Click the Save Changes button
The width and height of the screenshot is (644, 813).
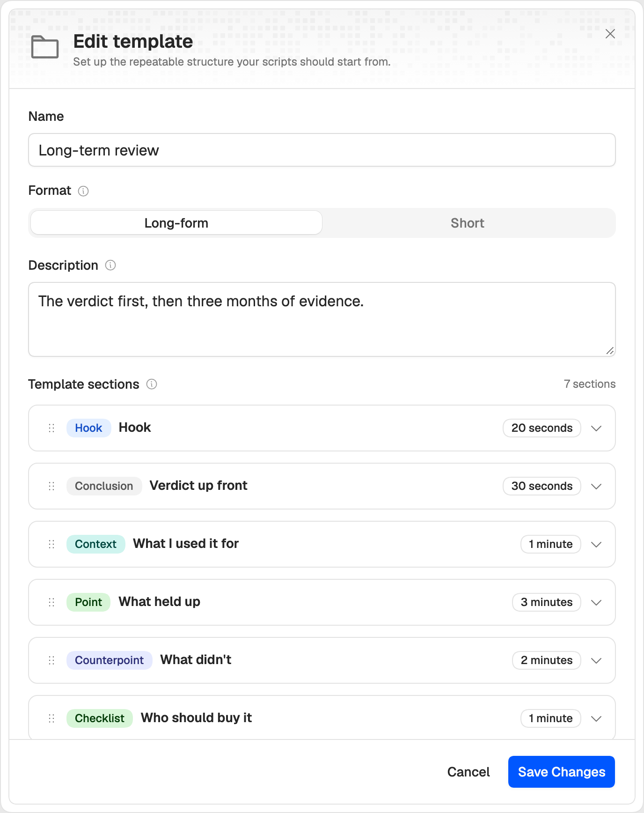coord(562,772)
